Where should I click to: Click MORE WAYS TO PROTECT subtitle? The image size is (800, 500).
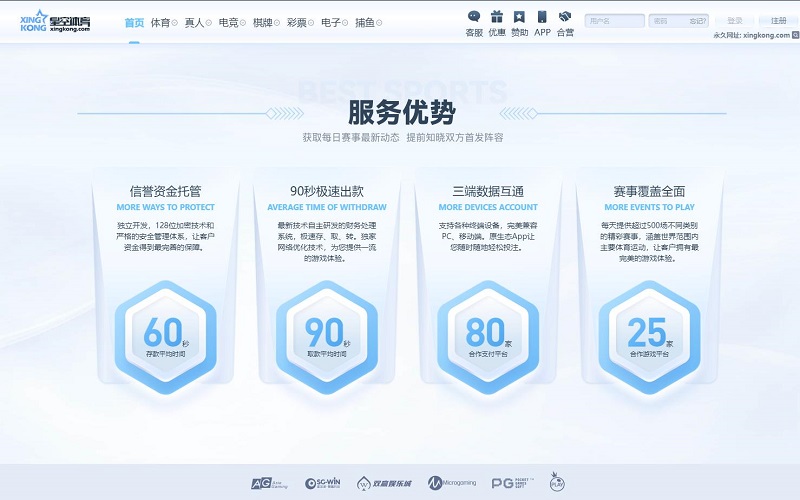click(x=165, y=207)
